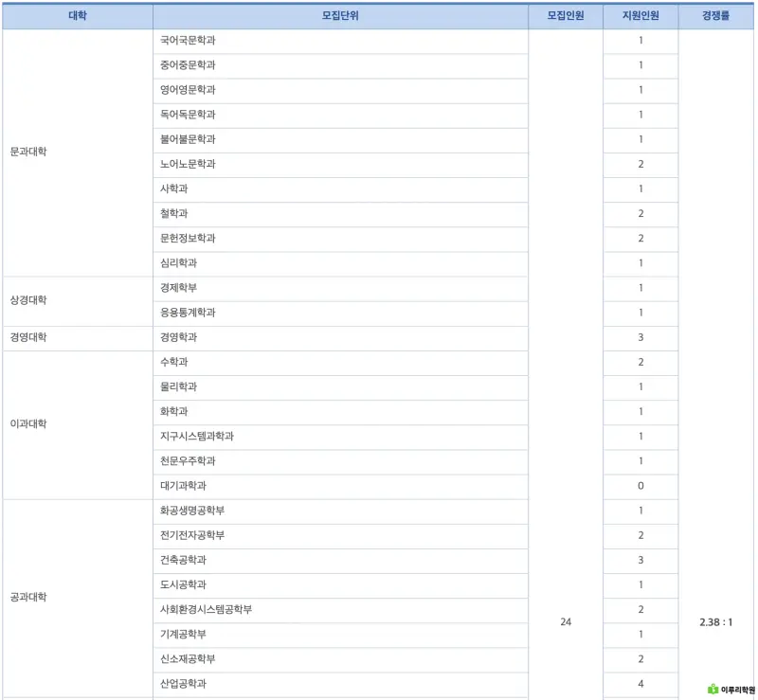Click 신소재공학부 in the table

click(x=188, y=659)
